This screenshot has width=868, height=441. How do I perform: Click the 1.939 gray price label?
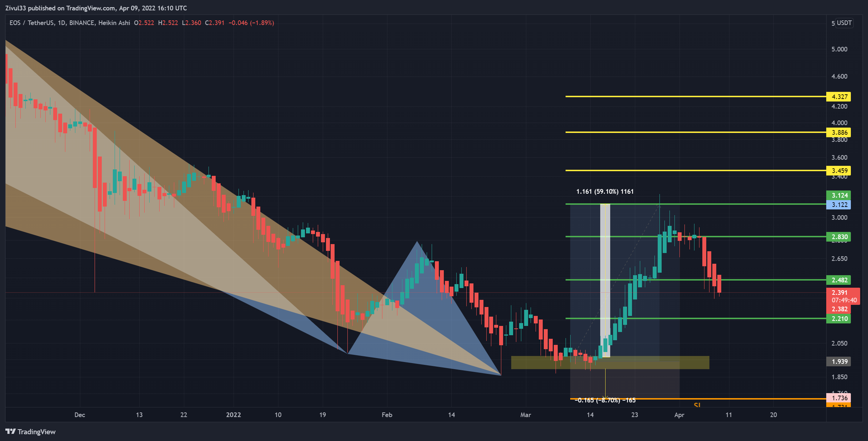pos(839,361)
